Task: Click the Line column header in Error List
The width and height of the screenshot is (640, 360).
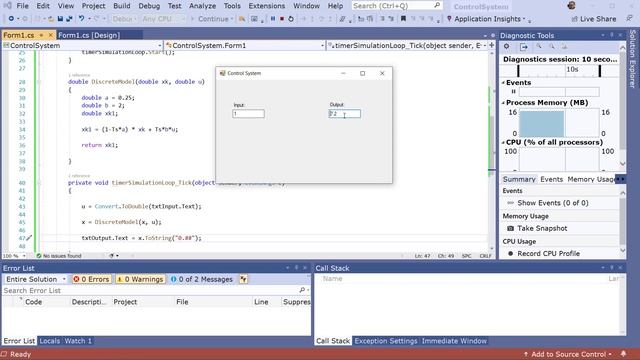Action: [261, 302]
